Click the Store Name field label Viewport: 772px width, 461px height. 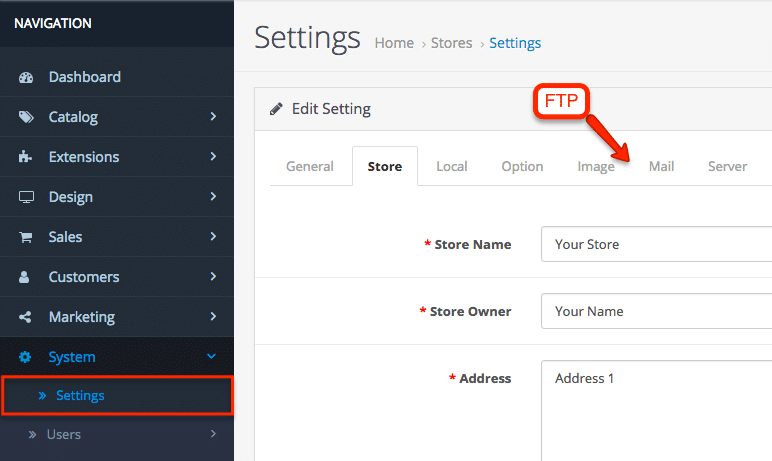click(x=473, y=244)
